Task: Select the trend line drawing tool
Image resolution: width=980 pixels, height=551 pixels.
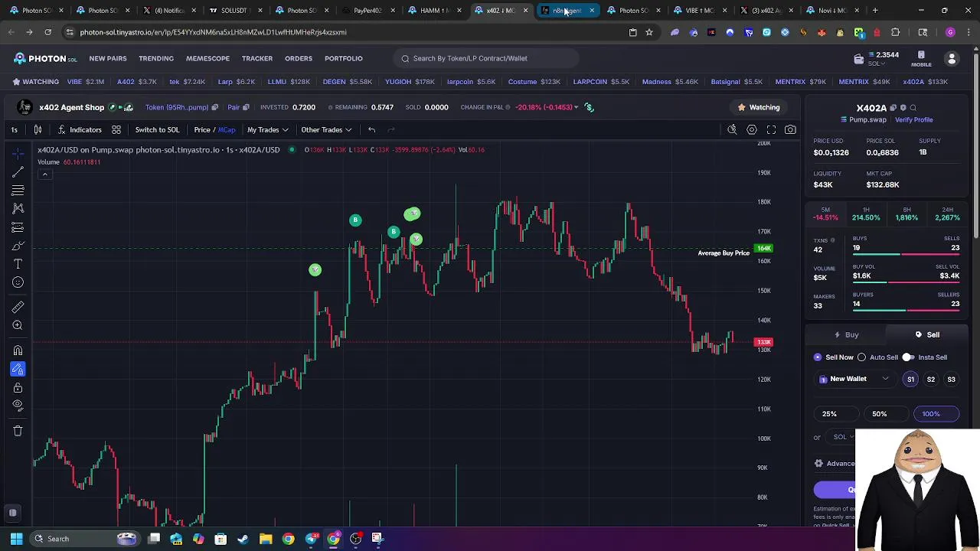Action: click(x=18, y=171)
